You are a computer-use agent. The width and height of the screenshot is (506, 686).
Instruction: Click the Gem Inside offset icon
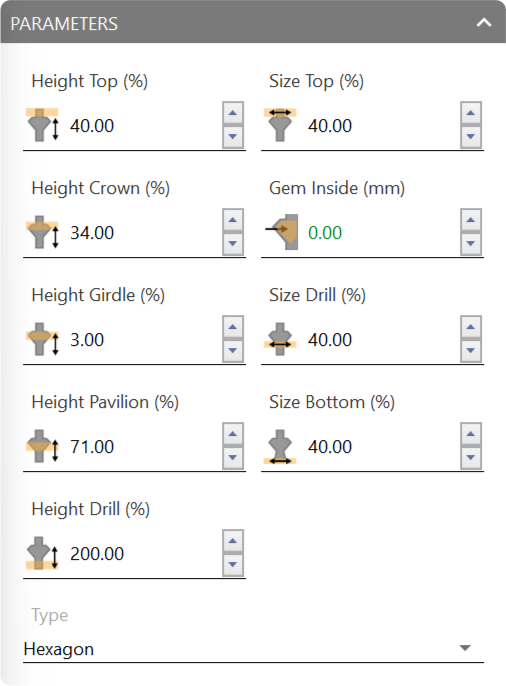[282, 232]
